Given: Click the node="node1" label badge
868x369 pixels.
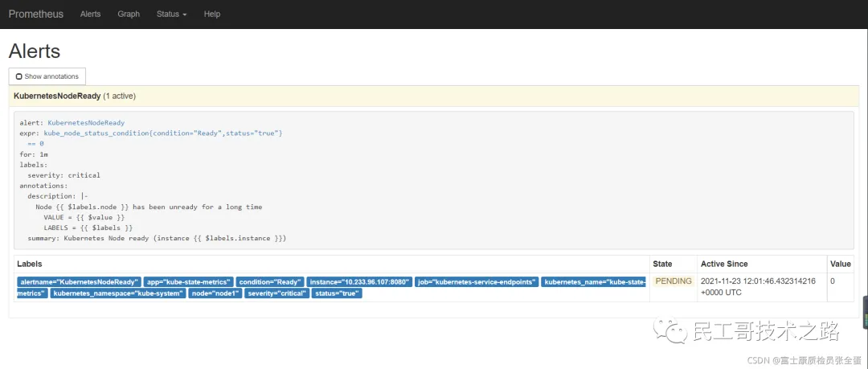Looking at the screenshot, I should pyautogui.click(x=215, y=293).
